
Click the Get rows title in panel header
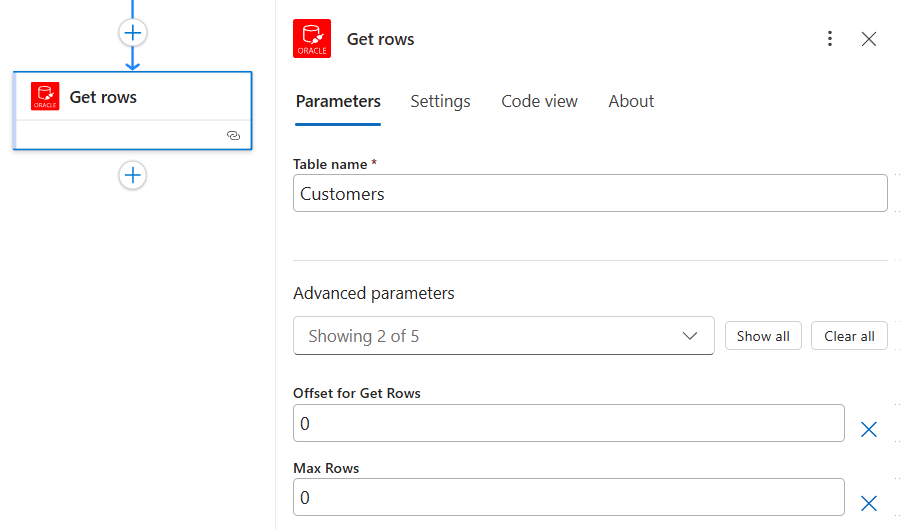point(380,39)
